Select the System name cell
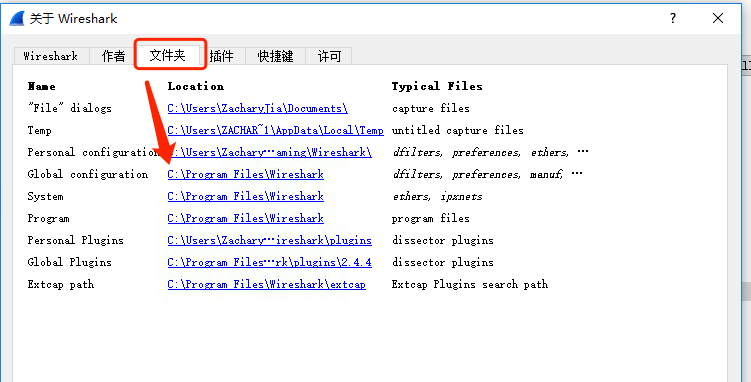This screenshot has height=382, width=751. click(x=45, y=196)
